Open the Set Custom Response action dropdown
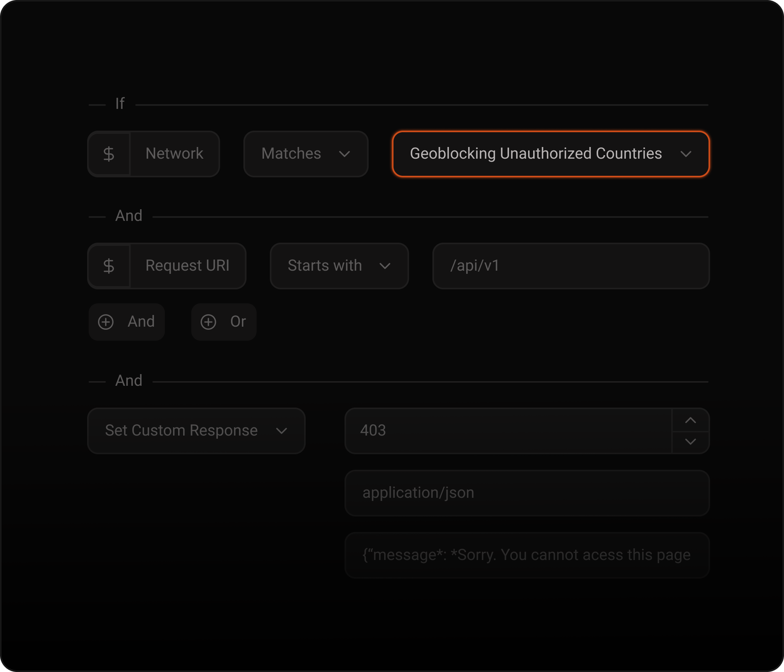Viewport: 784px width, 672px height. (x=196, y=431)
